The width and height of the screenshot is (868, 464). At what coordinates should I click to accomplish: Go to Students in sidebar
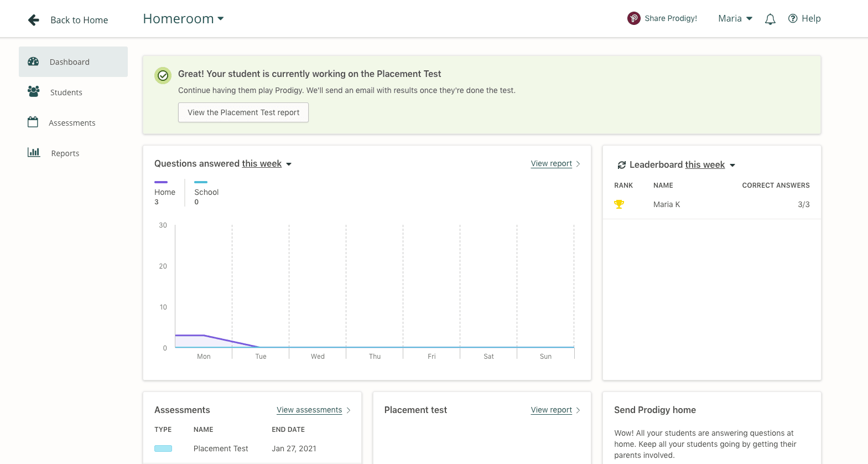(x=73, y=92)
